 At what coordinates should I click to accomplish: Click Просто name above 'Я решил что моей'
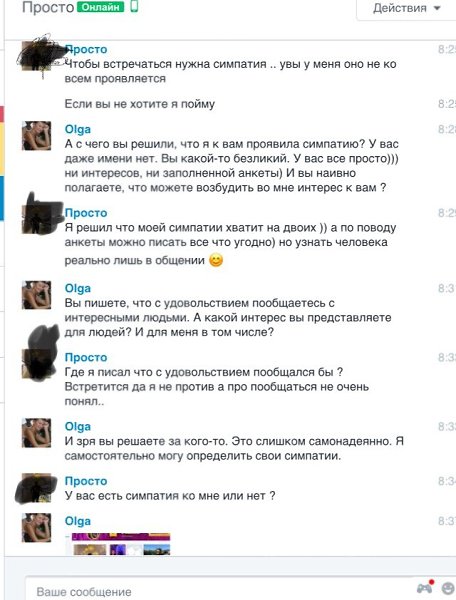[86, 213]
